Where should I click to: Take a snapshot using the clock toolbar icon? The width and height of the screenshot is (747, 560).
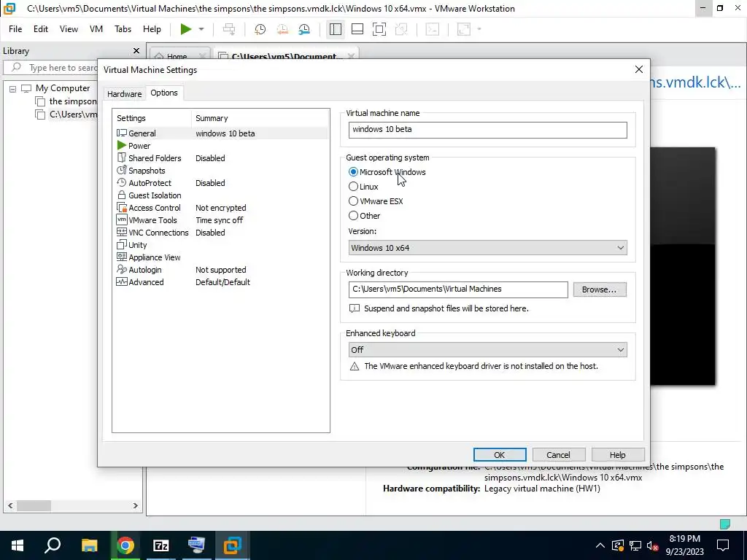click(x=260, y=29)
